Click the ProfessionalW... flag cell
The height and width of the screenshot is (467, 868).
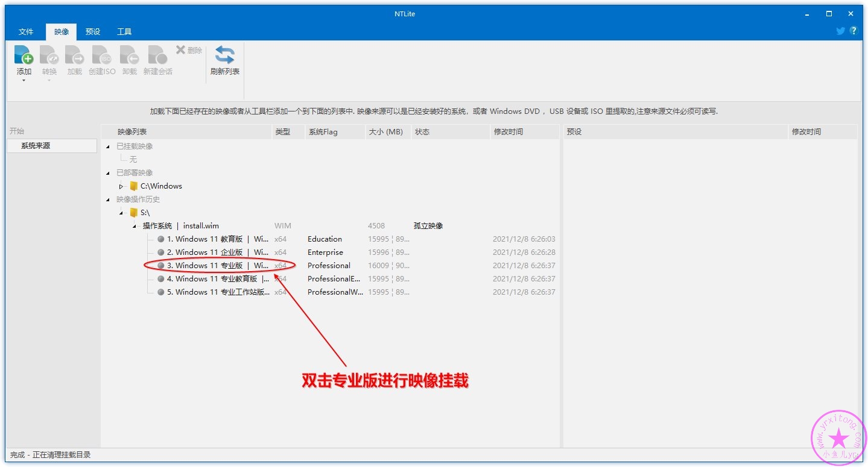pos(335,292)
